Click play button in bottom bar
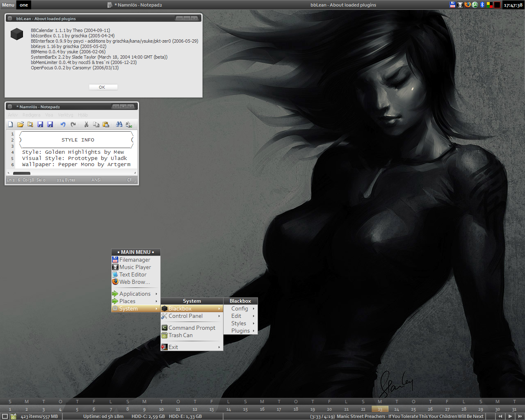The image size is (525, 420). point(510,416)
